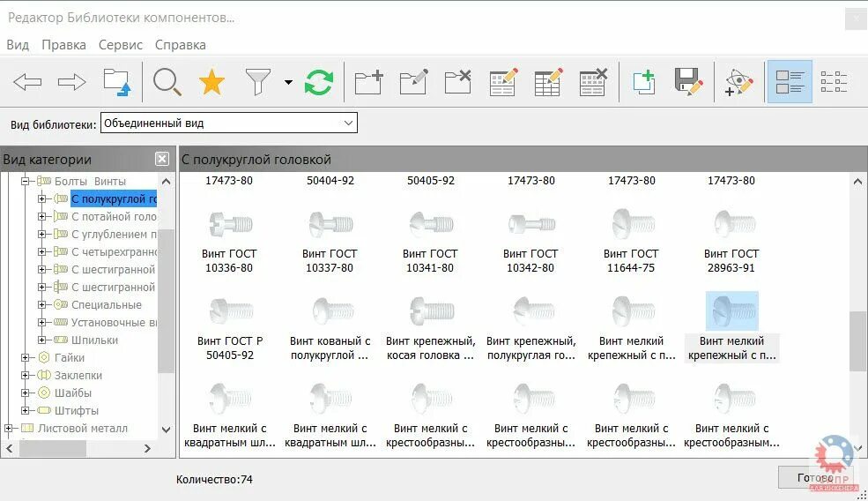Viewport: 868px width, 501px height.
Task: Click the green refresh arrows icon
Action: (x=319, y=82)
